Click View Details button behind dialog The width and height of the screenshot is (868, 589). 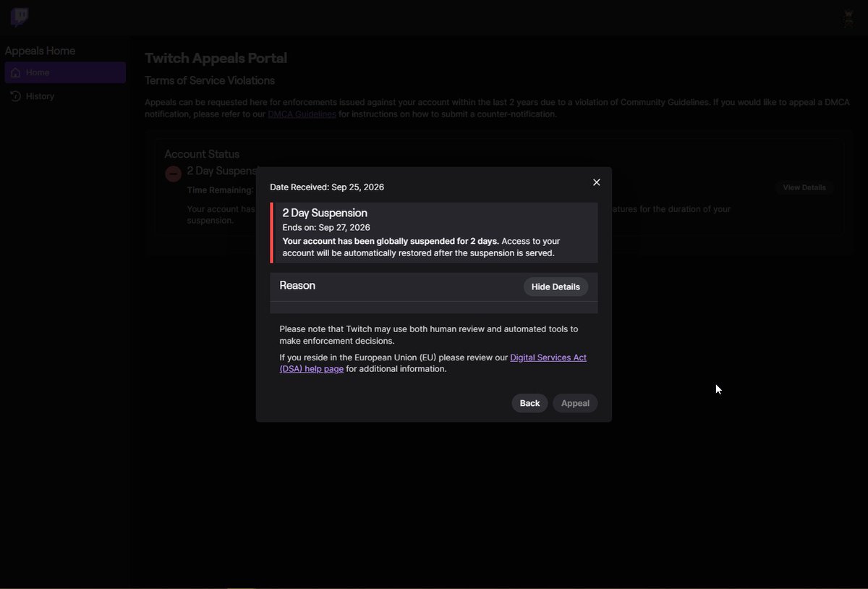(804, 187)
